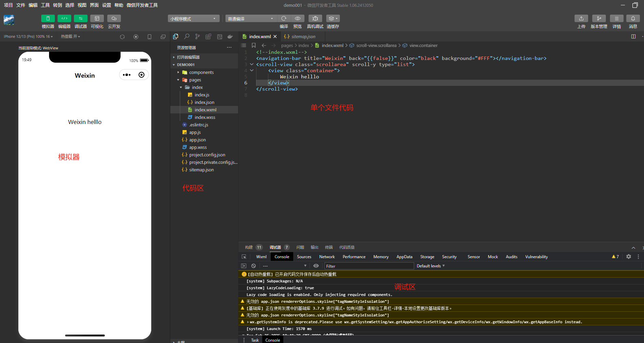Open search icon in code sidebar
This screenshot has width=644, height=343.
coord(187,36)
